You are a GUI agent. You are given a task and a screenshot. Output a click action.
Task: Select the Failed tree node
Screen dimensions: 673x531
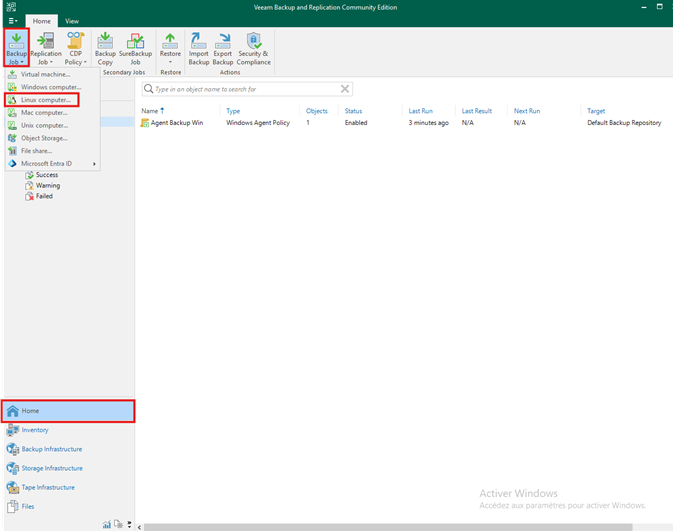(44, 196)
